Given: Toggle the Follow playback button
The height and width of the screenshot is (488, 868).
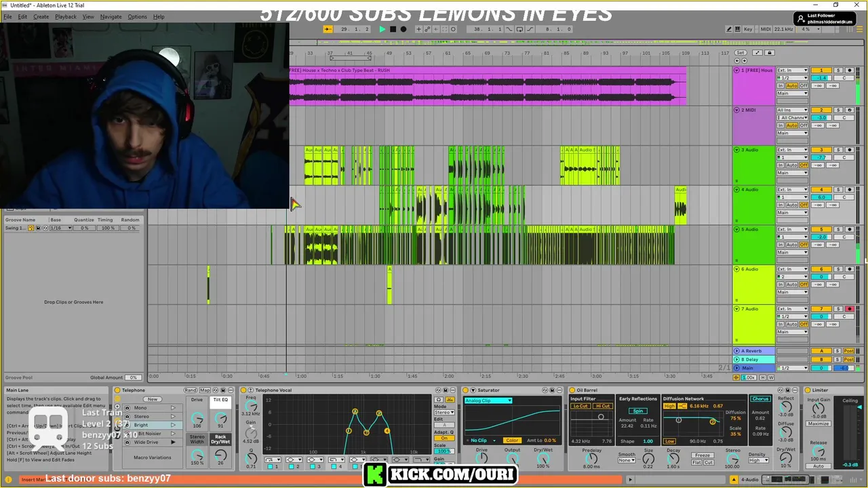Looking at the screenshot, I should 328,29.
